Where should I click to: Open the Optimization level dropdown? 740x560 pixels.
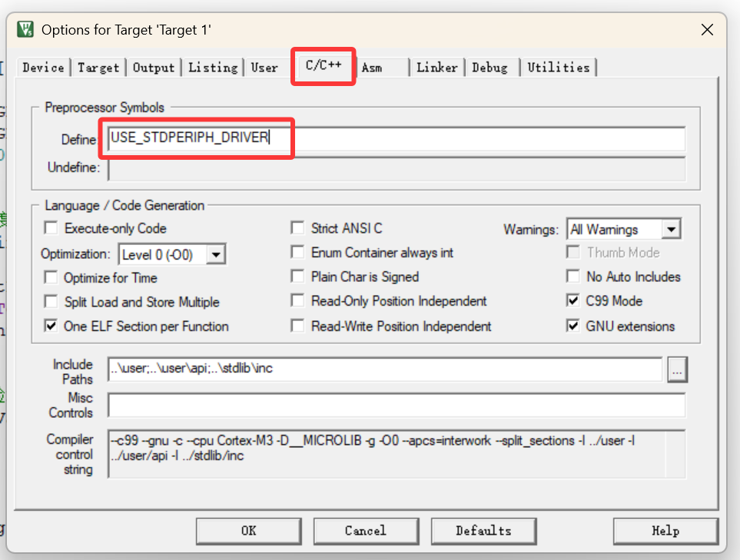(x=216, y=253)
